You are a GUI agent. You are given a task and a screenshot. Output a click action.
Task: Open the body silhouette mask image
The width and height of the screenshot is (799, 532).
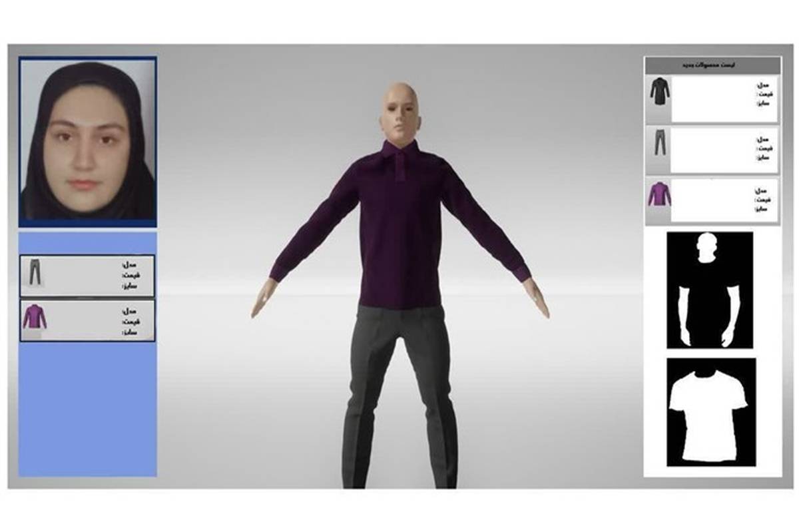tap(710, 290)
